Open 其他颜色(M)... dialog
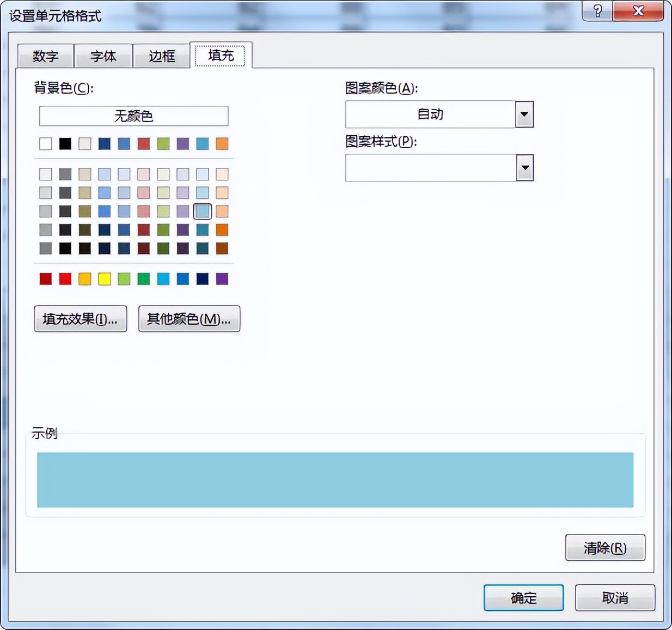Screen dimensions: 672x630 (x=189, y=319)
